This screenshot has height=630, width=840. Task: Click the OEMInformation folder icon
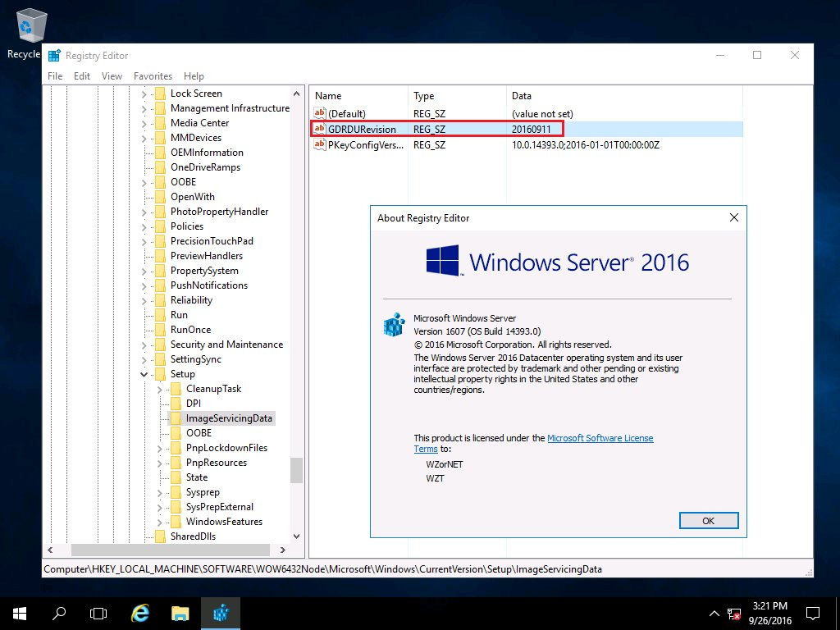(160, 153)
